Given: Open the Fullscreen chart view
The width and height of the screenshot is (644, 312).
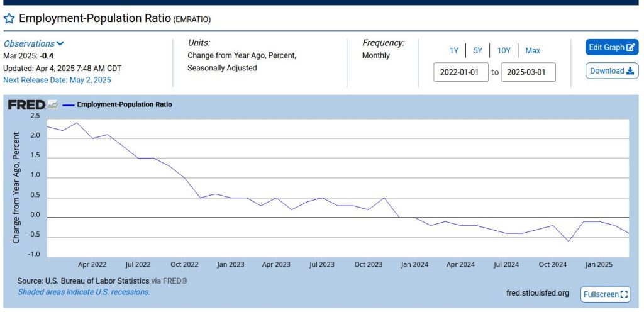Looking at the screenshot, I should pyautogui.click(x=605, y=294).
